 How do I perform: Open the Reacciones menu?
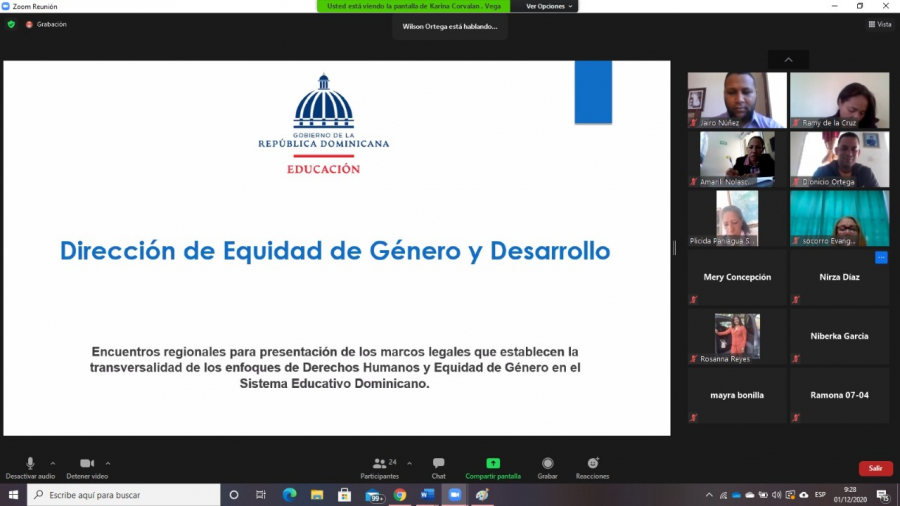tap(592, 467)
